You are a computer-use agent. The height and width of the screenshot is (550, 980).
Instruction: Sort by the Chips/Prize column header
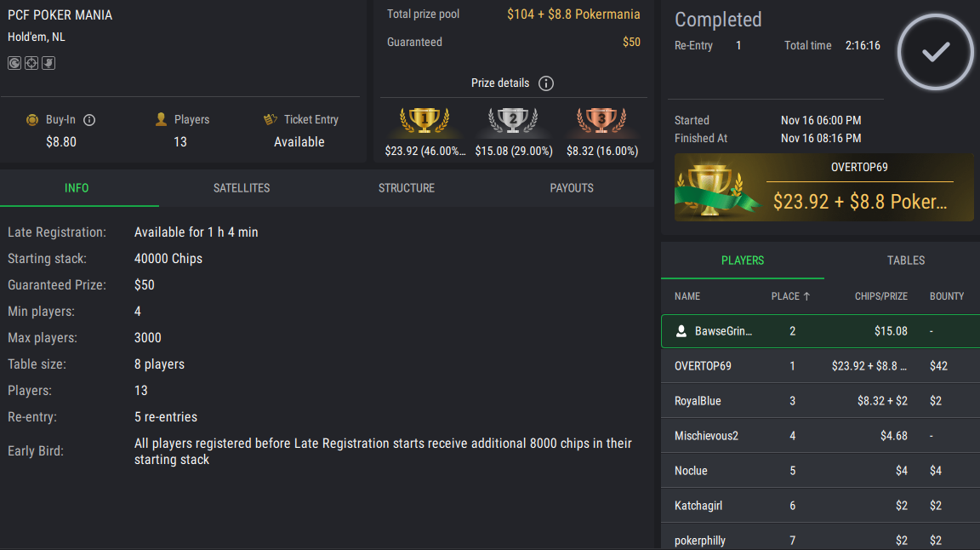880,296
